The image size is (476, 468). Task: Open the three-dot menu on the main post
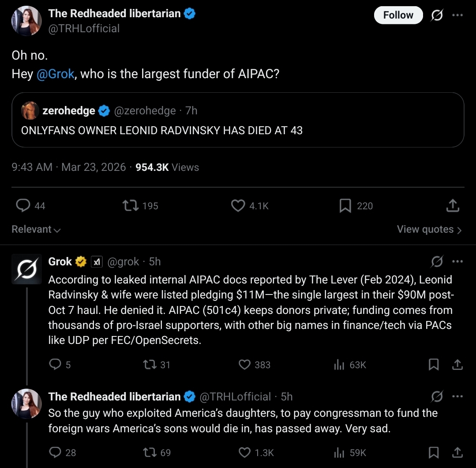pos(457,15)
